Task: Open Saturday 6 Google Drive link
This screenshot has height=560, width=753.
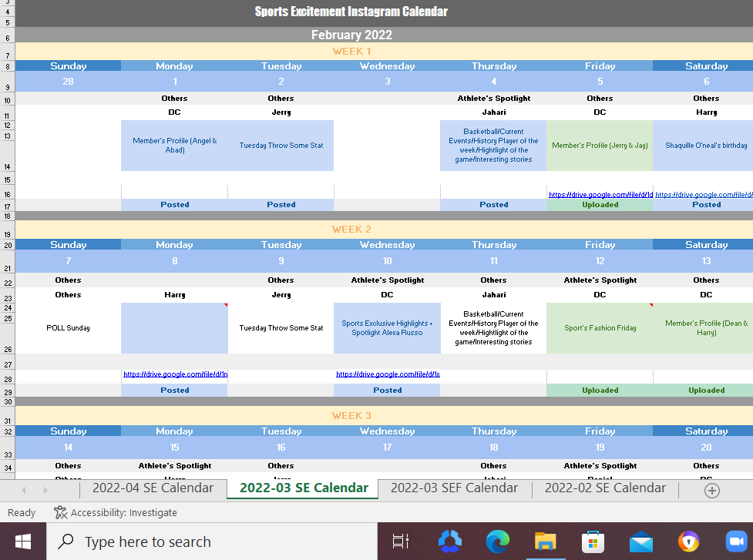Action: coord(704,194)
